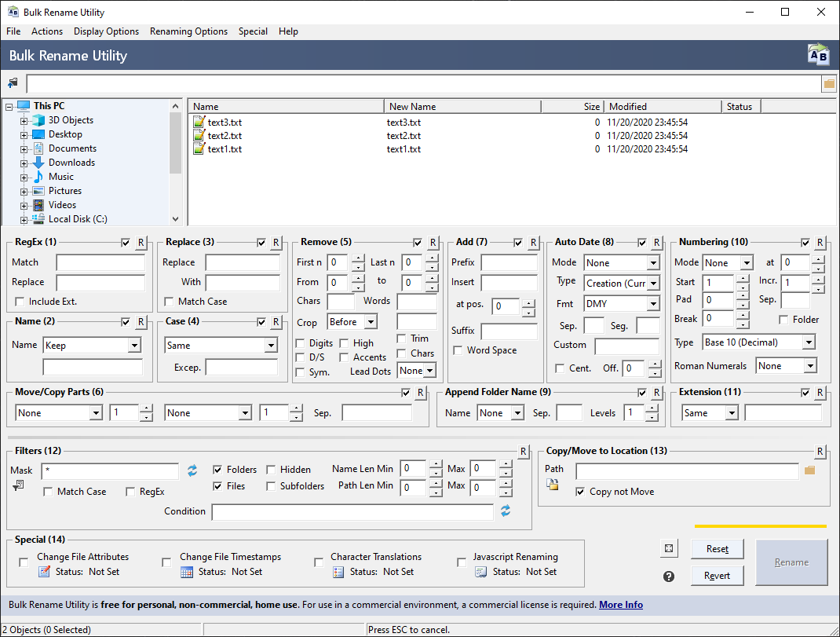Viewport: 840px width, 637px height.
Task: Click the R reset button for Name (2)
Action: [141, 322]
